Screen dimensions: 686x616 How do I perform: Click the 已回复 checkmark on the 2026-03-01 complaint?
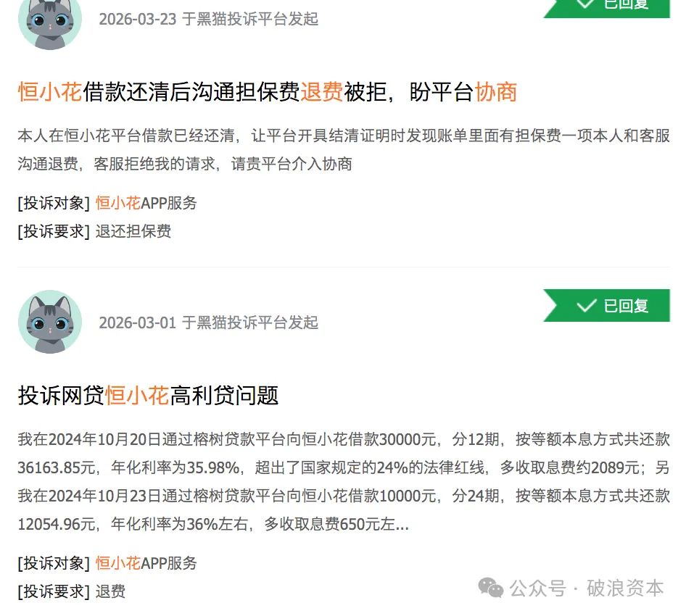point(586,306)
